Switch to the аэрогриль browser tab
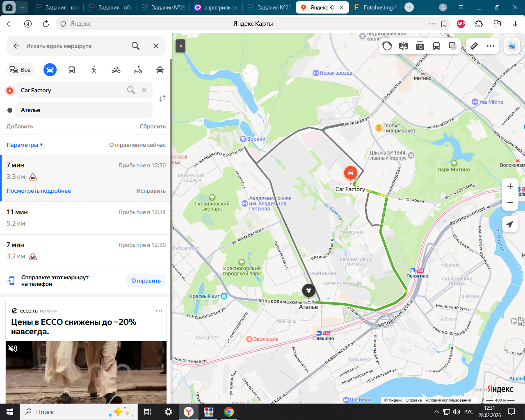Viewport: 525px width, 420px height. [x=216, y=7]
